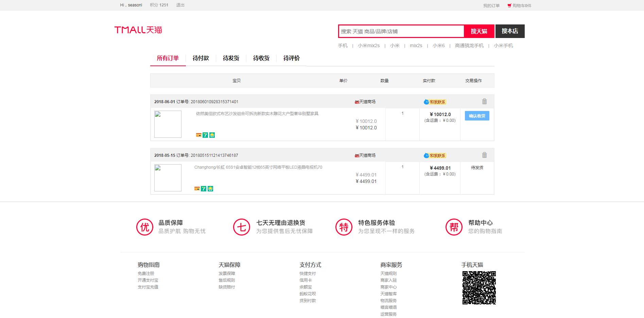
Task: Click the 待发货 status text on the Changhong order
Action: click(477, 168)
